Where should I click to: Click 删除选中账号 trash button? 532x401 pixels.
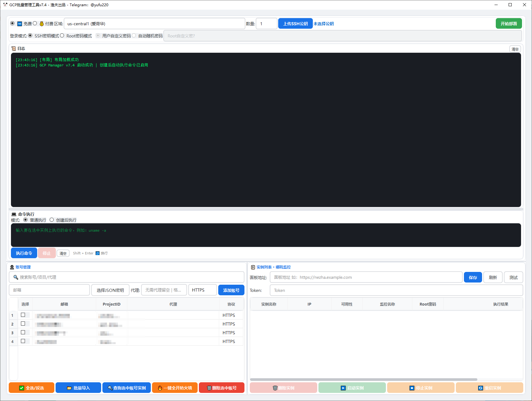coord(222,388)
